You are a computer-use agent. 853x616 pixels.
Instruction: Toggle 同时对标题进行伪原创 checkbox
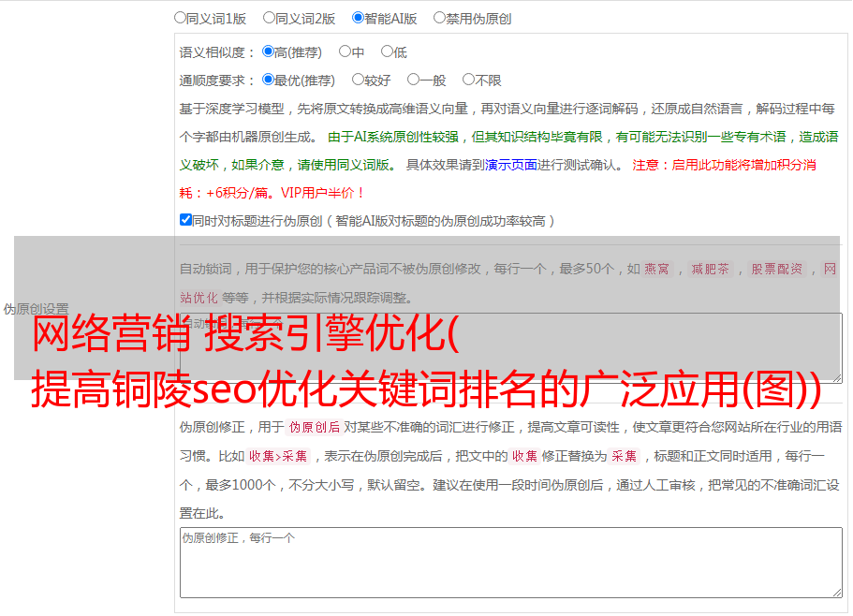pos(185,220)
